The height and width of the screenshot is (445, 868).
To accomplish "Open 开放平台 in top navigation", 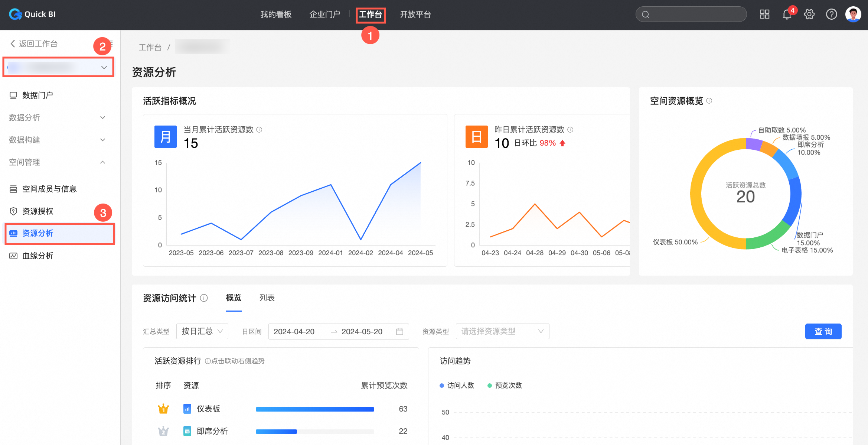I will click(415, 14).
